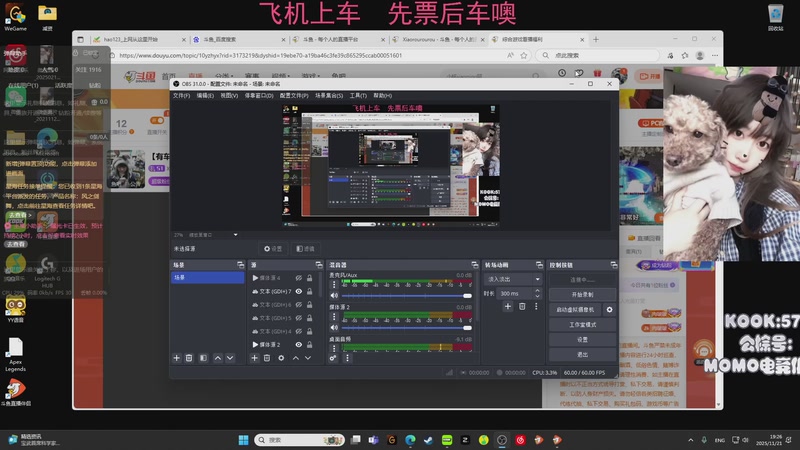Show hidden 文本 (GDI+) 6 source
This screenshot has height=450, width=800.
pyautogui.click(x=298, y=305)
